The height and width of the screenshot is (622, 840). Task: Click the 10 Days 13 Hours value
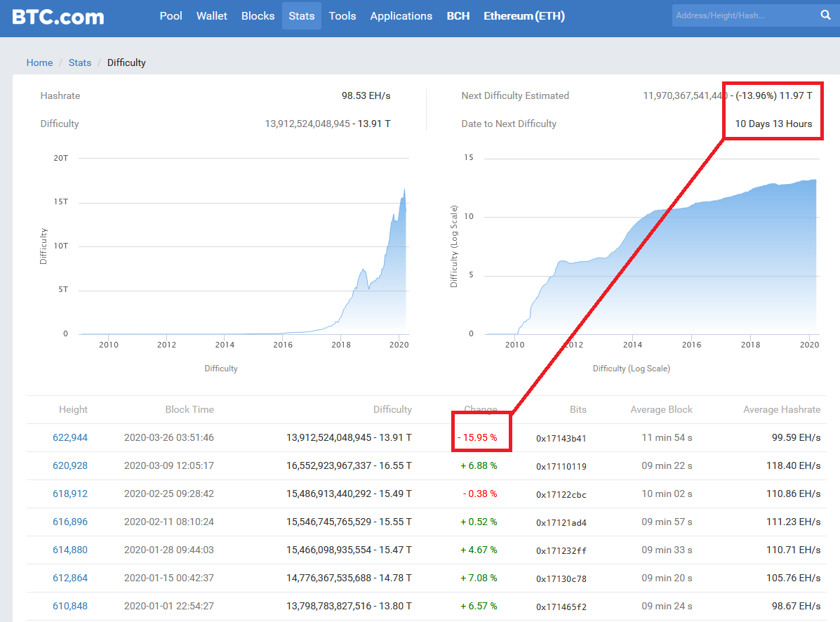point(773,124)
